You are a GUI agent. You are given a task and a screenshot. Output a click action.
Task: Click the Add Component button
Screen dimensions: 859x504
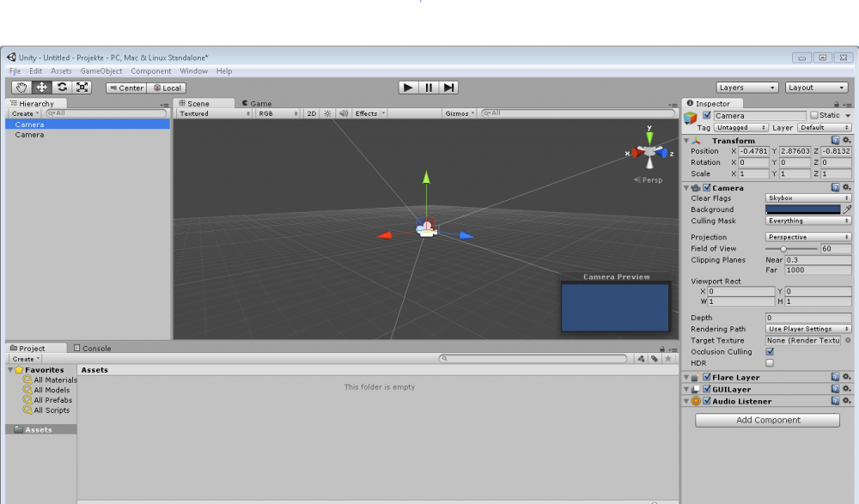click(767, 421)
